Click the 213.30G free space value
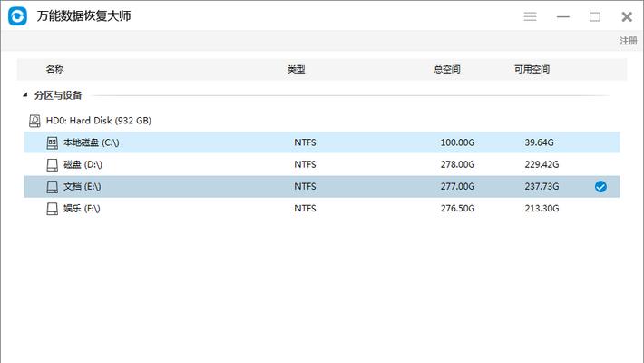 point(542,209)
